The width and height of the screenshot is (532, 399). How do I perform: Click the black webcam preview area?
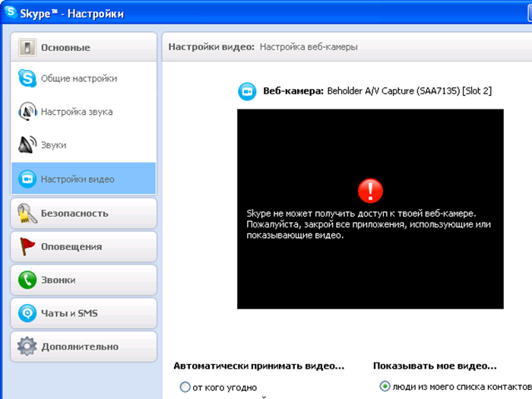pos(370,209)
